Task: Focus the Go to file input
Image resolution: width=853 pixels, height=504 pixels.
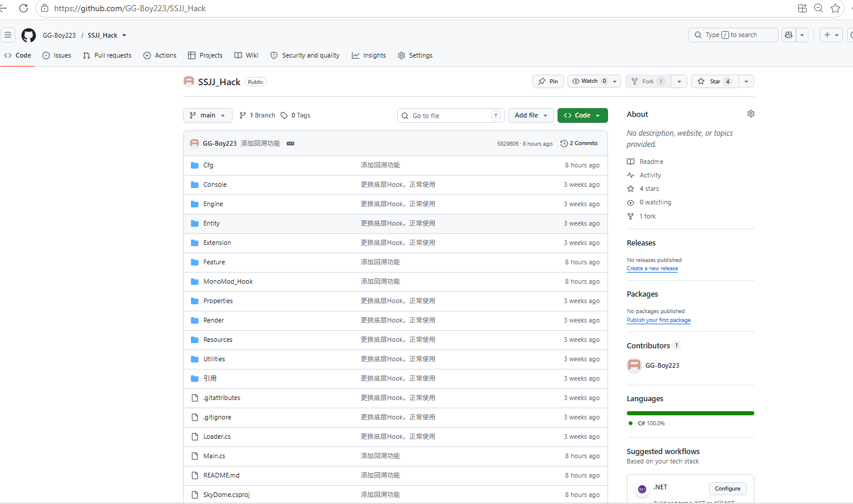Action: click(451, 116)
